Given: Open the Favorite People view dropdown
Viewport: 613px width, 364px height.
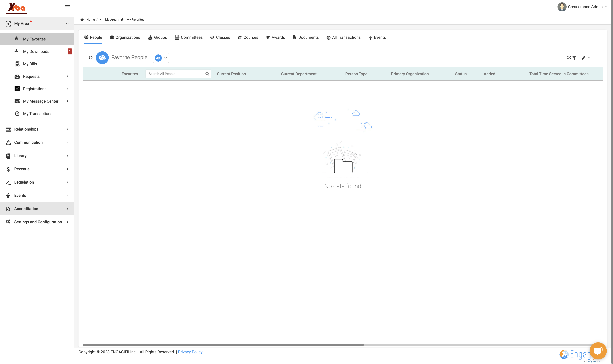Looking at the screenshot, I should (x=161, y=58).
